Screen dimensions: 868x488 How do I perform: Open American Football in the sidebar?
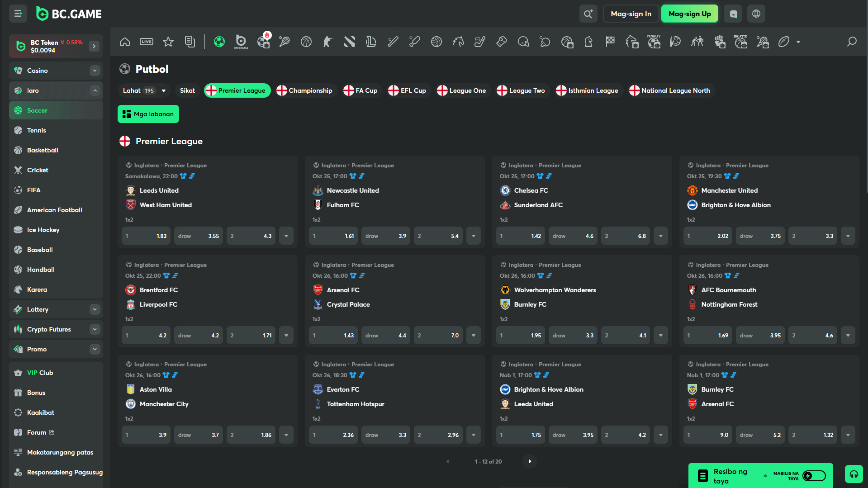pyautogui.click(x=56, y=210)
